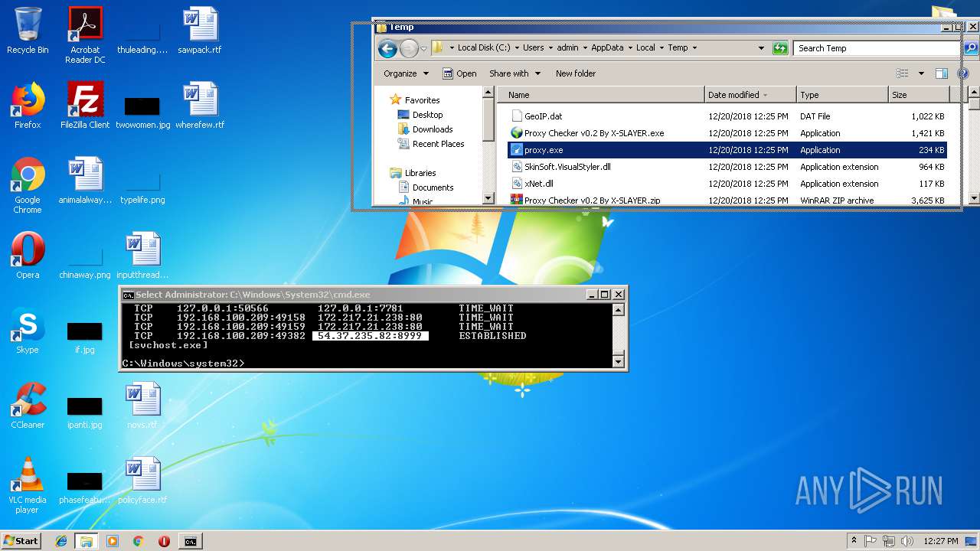Click Opera icon in the taskbar
The width and height of the screenshot is (980, 551).
coord(164,541)
